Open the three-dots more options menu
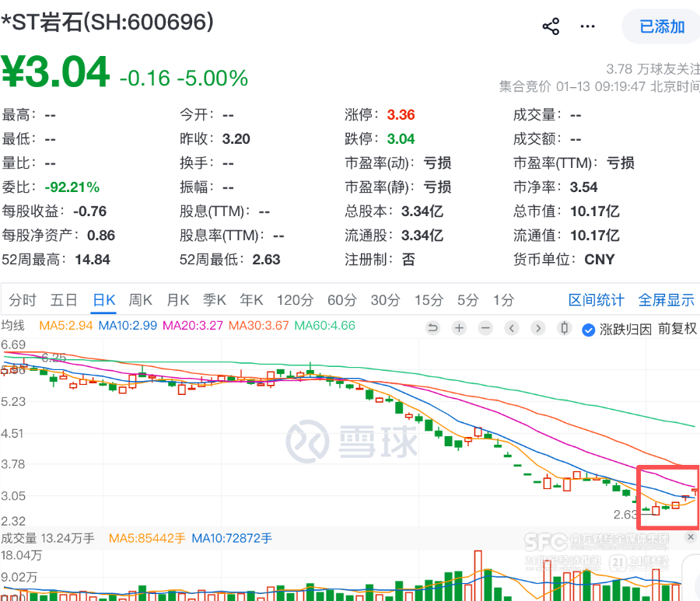The width and height of the screenshot is (700, 601). coord(587,27)
